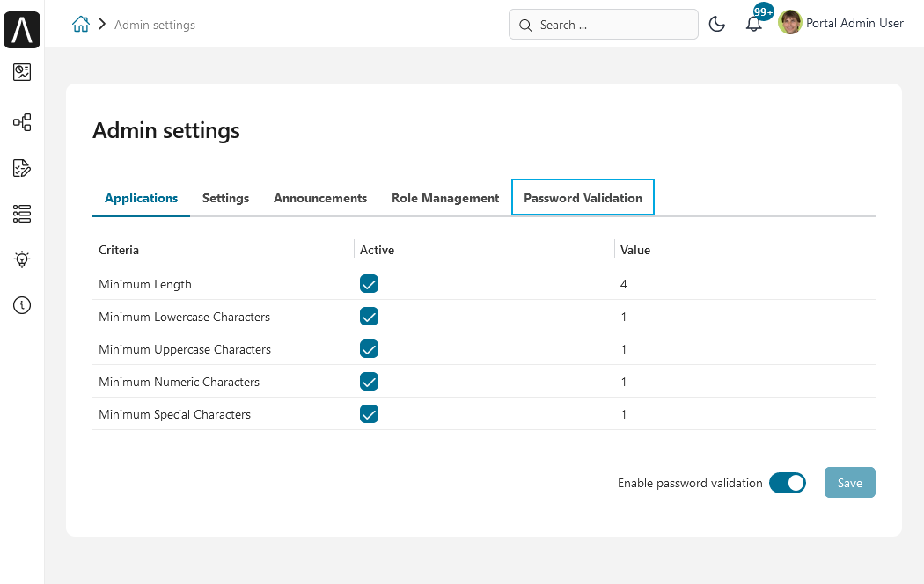The height and width of the screenshot is (584, 924).
Task: Click the 99+ notification badge
Action: point(763,11)
